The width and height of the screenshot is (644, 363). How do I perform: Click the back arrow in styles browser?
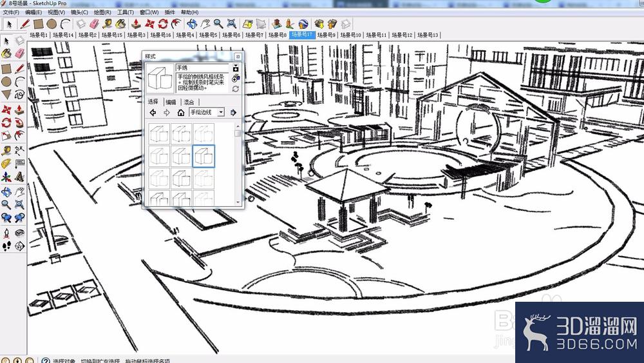coord(153,112)
